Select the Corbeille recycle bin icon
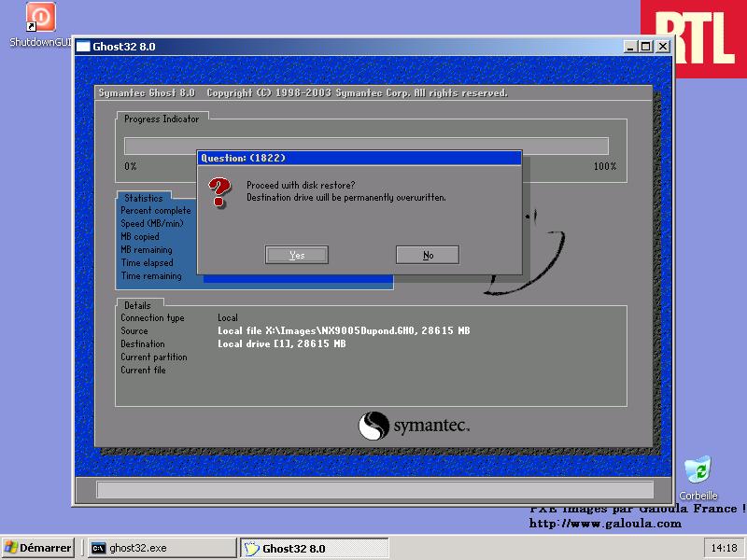 [x=698, y=471]
